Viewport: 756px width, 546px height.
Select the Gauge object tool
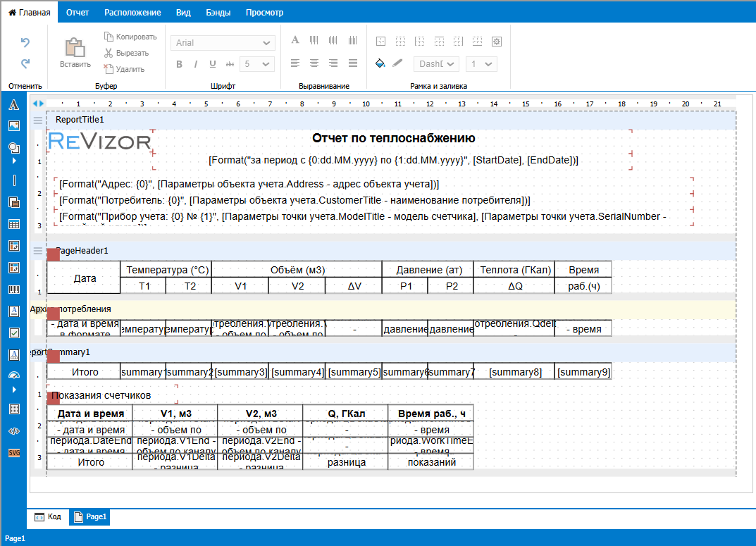coord(14,376)
